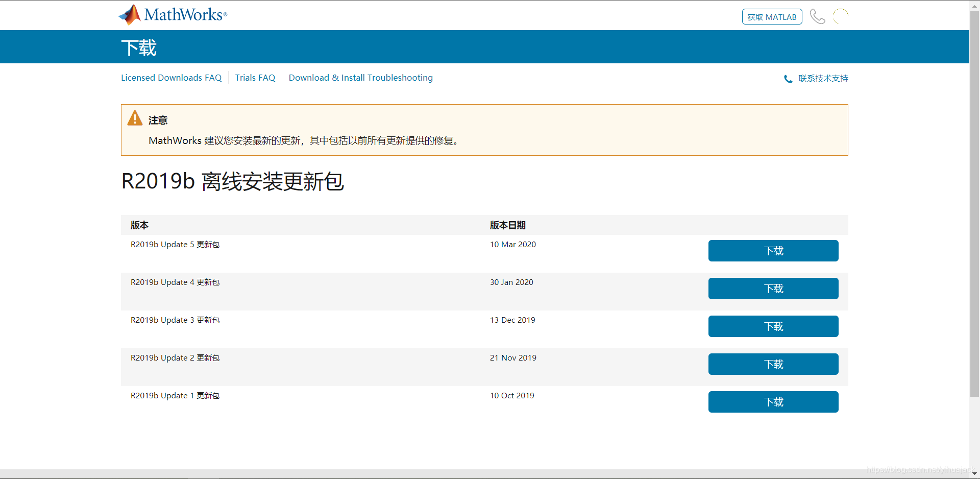Click the scroll-down arrow of the scrollbar
The height and width of the screenshot is (479, 980).
(x=974, y=473)
